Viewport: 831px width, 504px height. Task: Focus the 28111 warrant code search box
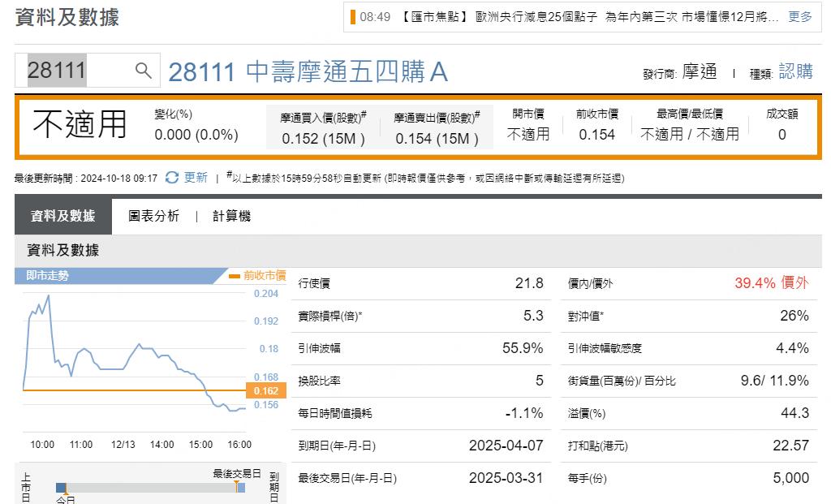77,71
